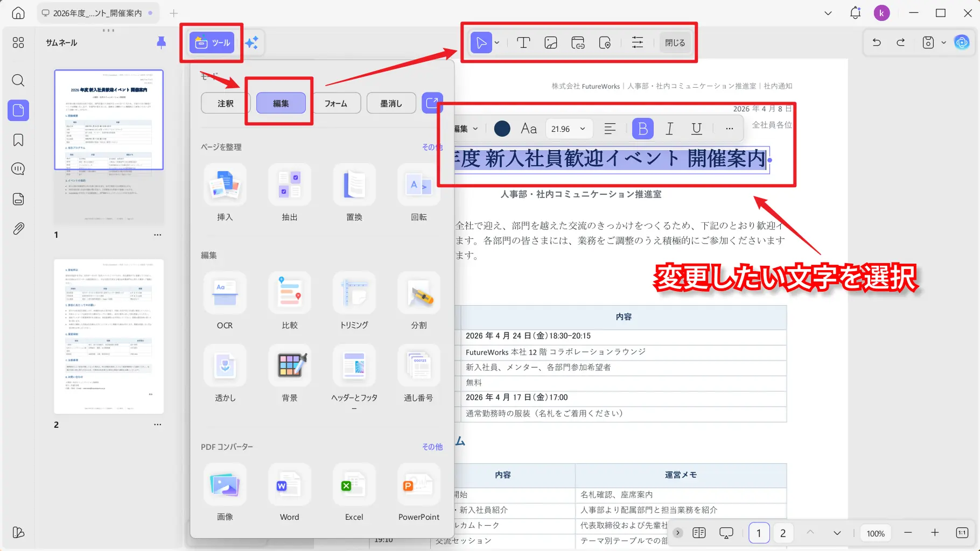Toggle bold formatting
The image size is (980, 551).
point(643,129)
